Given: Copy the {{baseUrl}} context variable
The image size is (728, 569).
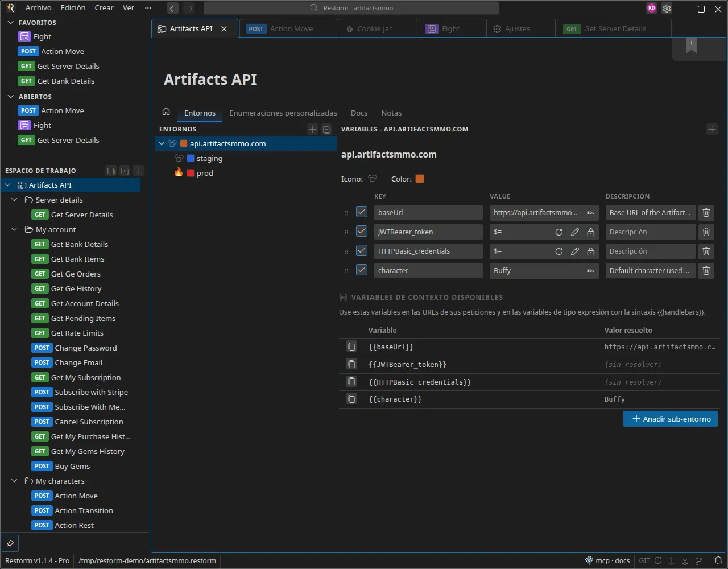Looking at the screenshot, I should (x=352, y=347).
